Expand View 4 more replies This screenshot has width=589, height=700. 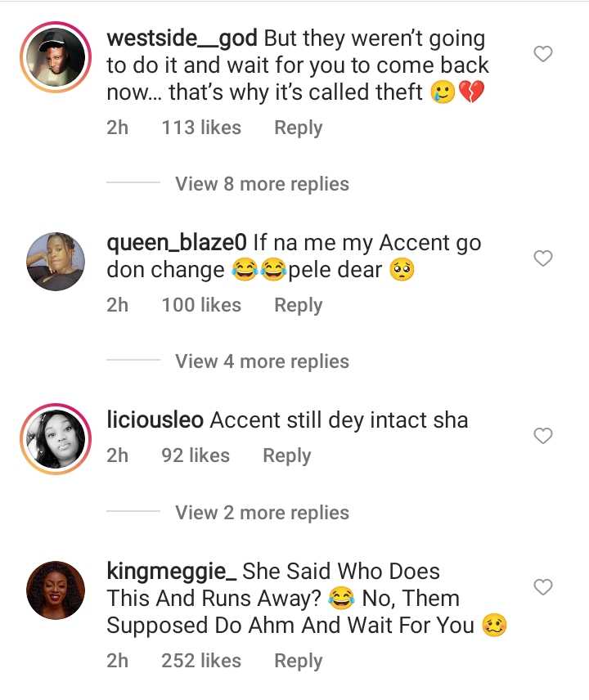click(262, 361)
